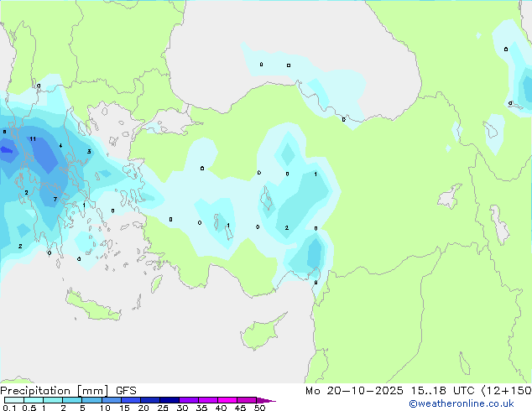Click the '25' legend scale label
The height and width of the screenshot is (411, 532).
click(163, 408)
